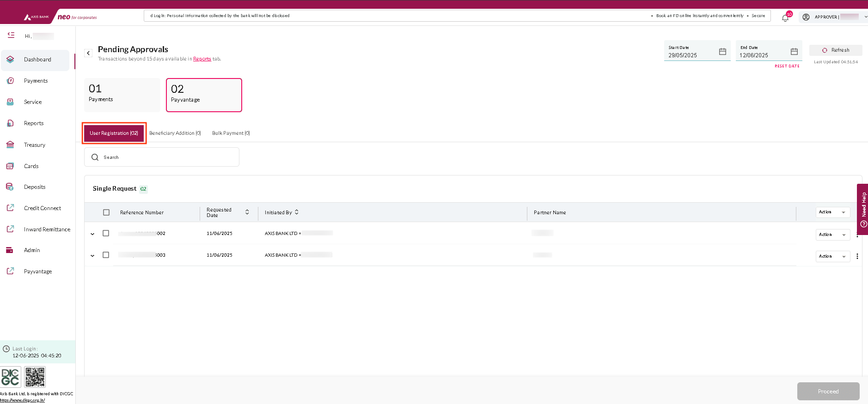Open Admin in the sidebar

32,250
